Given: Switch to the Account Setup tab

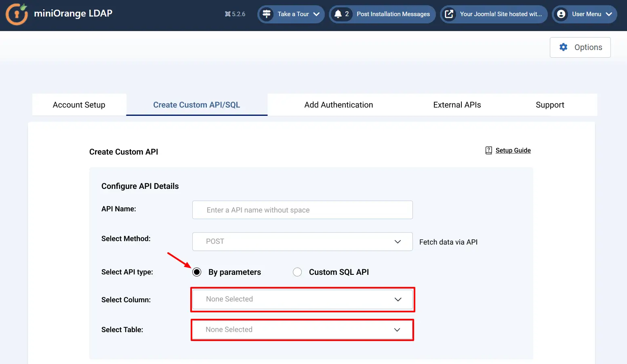Looking at the screenshot, I should coord(79,105).
